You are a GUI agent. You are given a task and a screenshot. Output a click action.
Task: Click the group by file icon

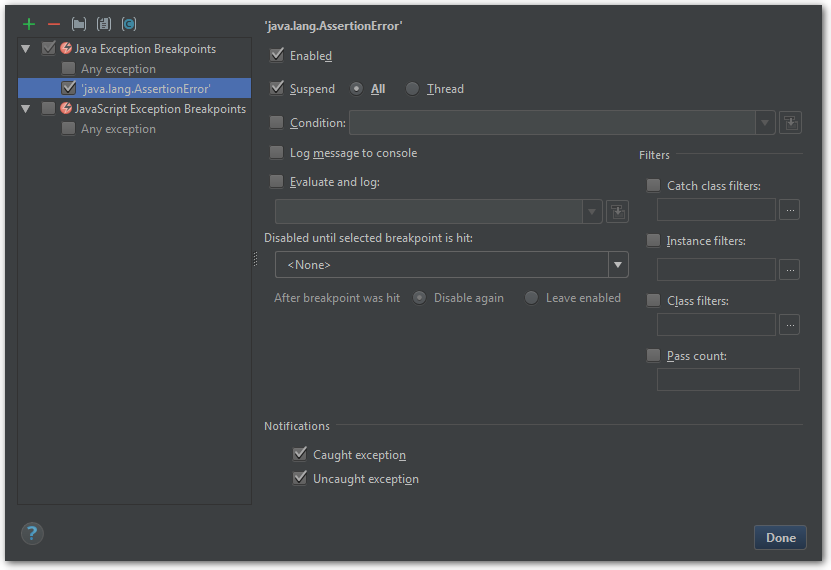[x=104, y=24]
